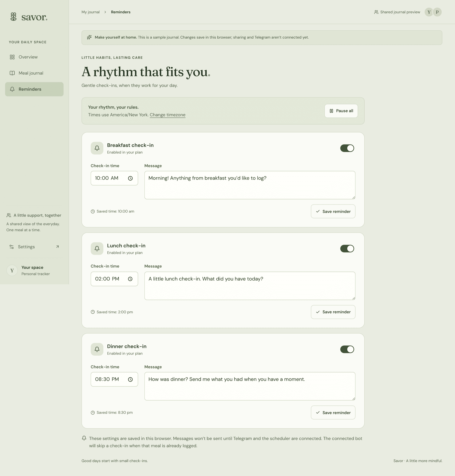Disable the Breakfast check-in toggle
Viewport: 455px width, 476px height.
[347, 148]
